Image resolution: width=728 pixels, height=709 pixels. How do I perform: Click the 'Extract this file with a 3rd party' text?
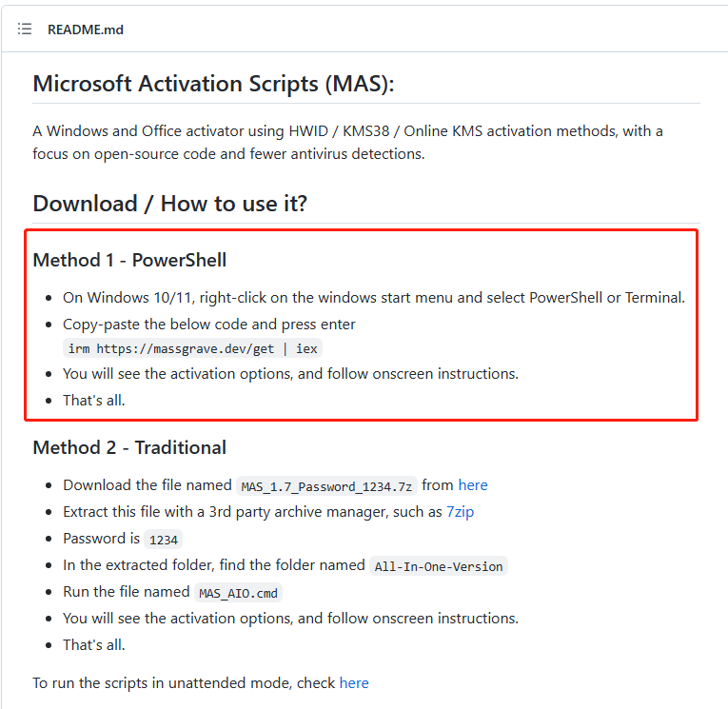253,512
